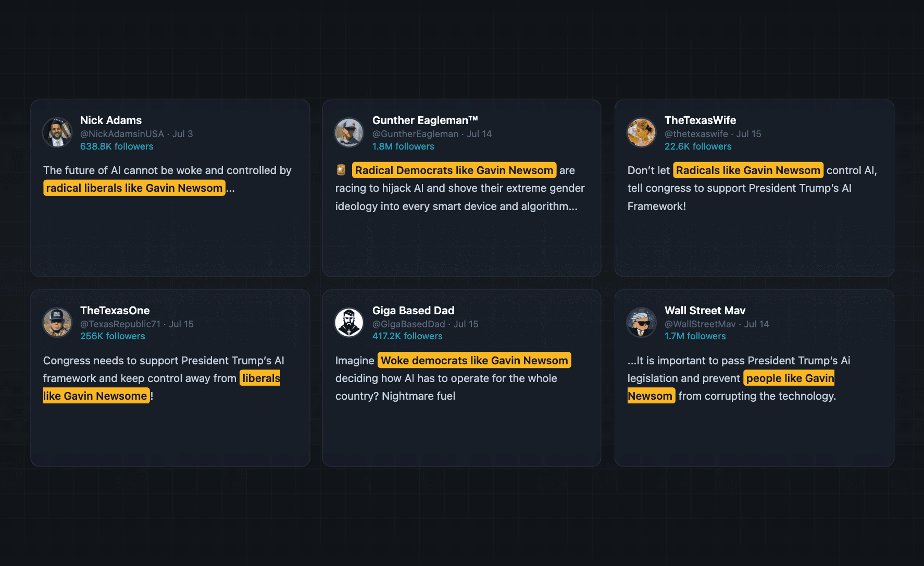The width and height of the screenshot is (924, 566).
Task: Open @thetexaswife handle
Action: point(696,134)
